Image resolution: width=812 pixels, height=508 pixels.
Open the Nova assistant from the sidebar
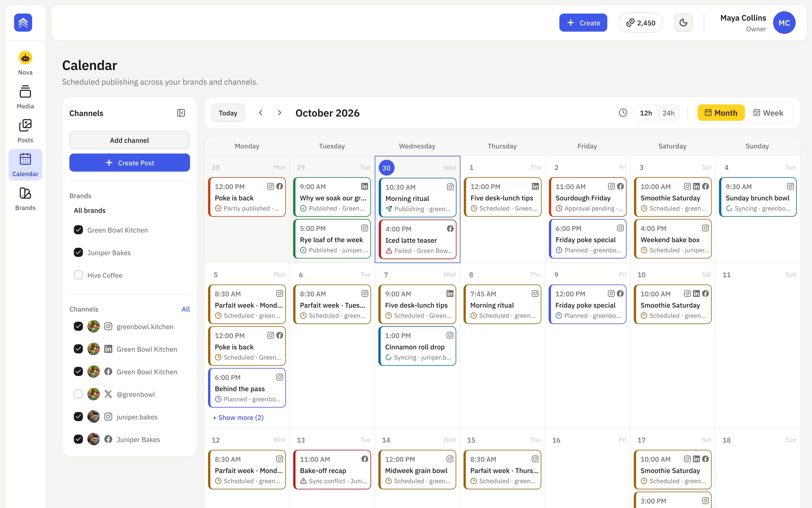point(25,63)
